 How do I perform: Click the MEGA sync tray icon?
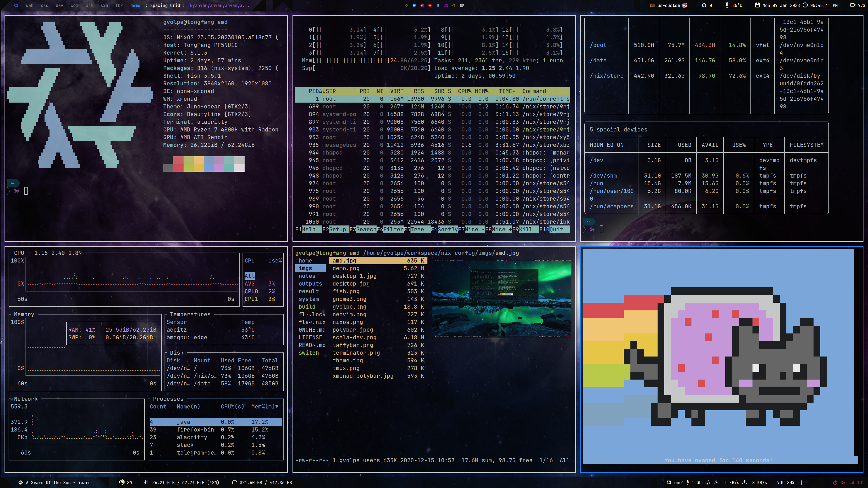click(x=430, y=5)
